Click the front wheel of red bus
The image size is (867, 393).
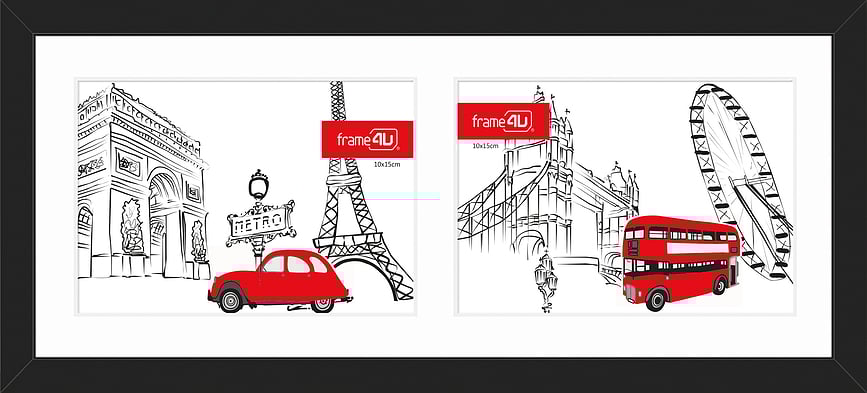pyautogui.click(x=656, y=300)
